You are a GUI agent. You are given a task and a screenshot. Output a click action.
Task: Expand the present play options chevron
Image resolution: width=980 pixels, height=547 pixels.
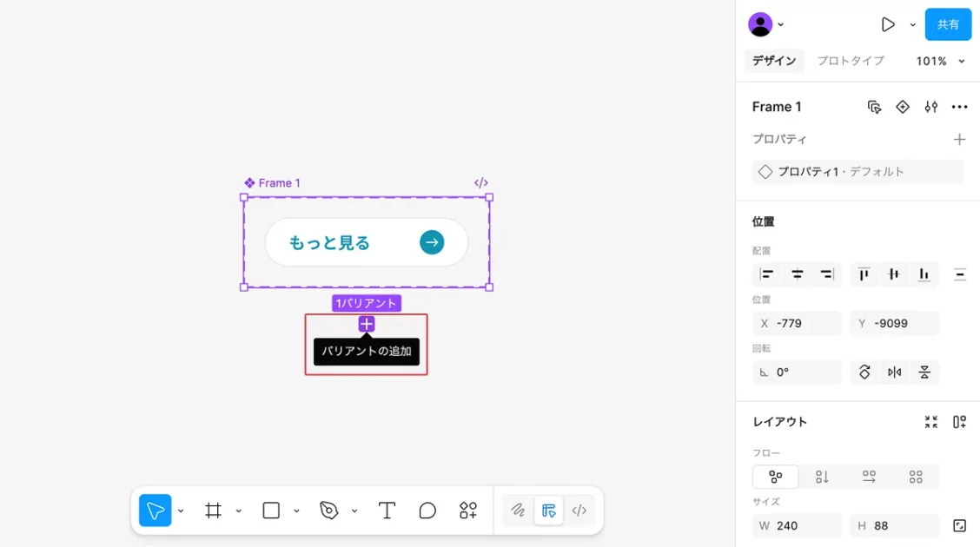tap(912, 25)
